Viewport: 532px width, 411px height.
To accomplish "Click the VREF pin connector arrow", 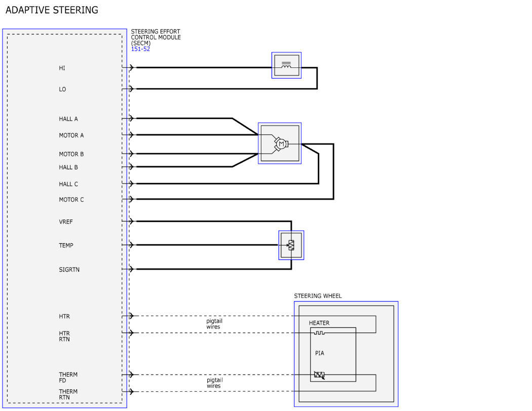I will 131,221.
